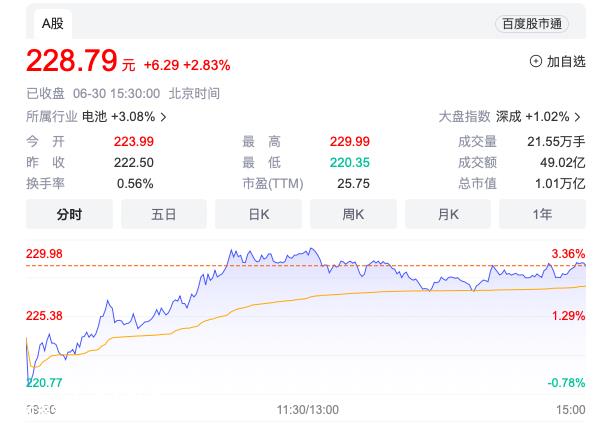Viewport: 605px width, 423px height.
Task: Click the 最高 value 229.99
Action: (x=350, y=141)
